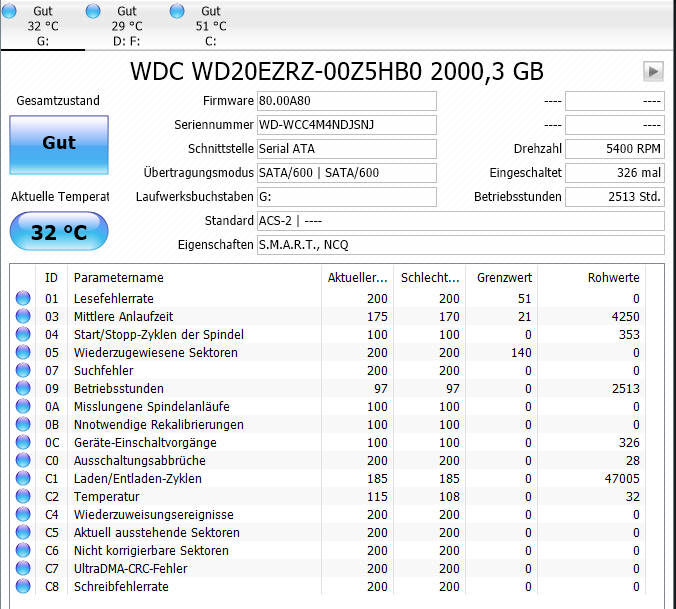Viewport: 676px width, 609px height.
Task: Select the UltraDMA-CRC-Fehler text
Action: [x=131, y=569]
